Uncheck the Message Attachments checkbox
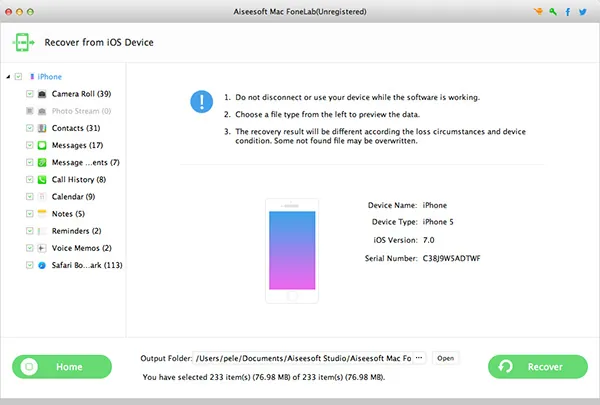 click(29, 162)
